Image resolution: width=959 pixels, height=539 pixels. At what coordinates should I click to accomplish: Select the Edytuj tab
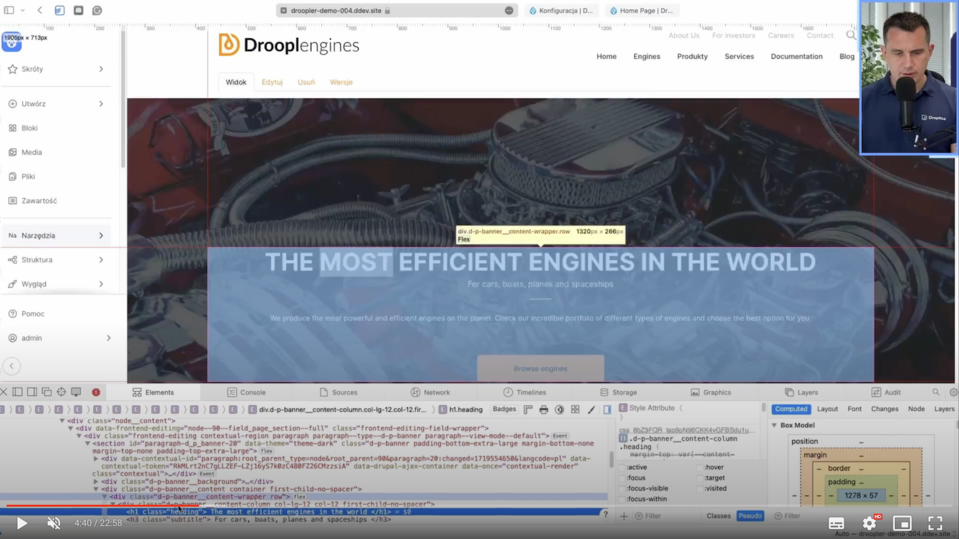[272, 82]
